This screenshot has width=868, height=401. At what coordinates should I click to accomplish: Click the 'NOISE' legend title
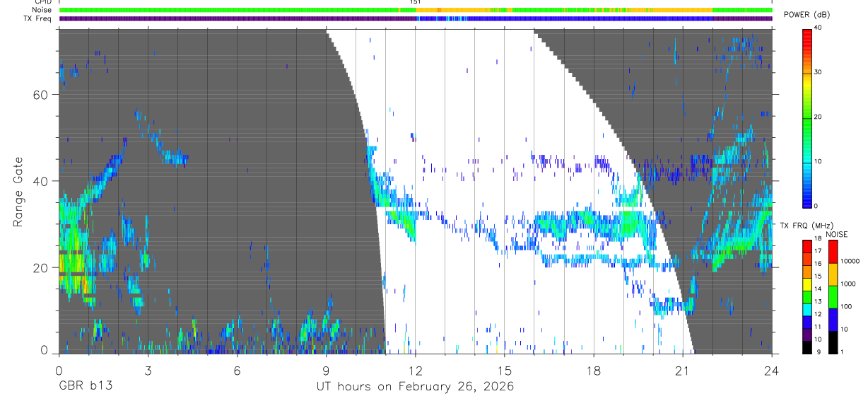tap(837, 234)
